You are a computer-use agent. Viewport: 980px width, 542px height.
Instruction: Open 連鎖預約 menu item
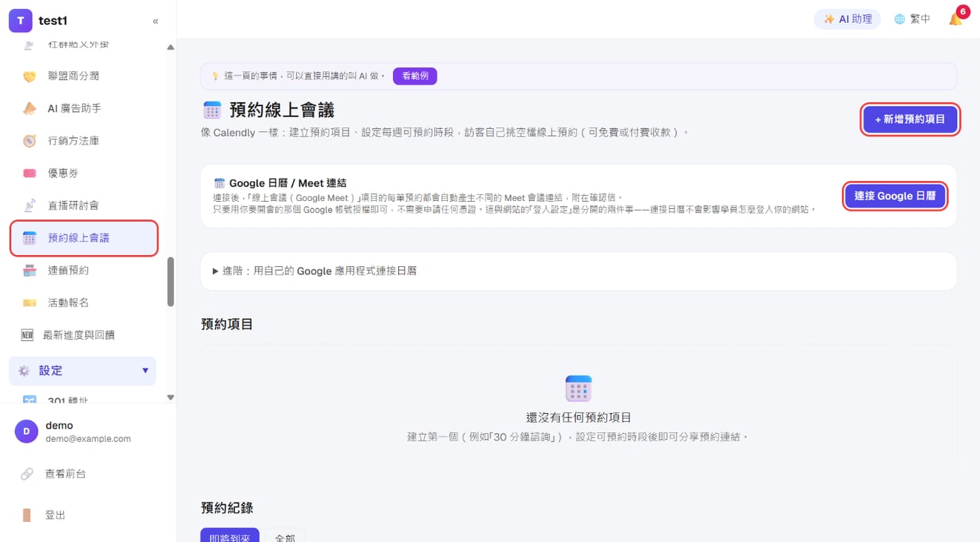pyautogui.click(x=82, y=271)
